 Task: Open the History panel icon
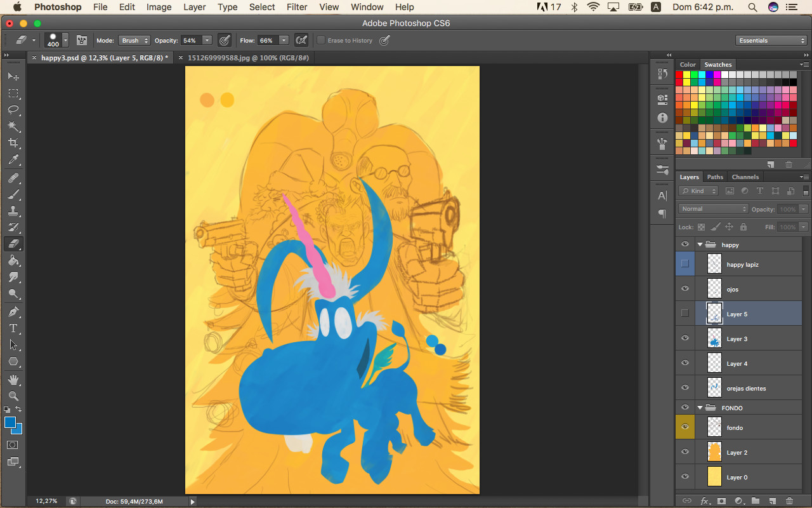[662, 74]
